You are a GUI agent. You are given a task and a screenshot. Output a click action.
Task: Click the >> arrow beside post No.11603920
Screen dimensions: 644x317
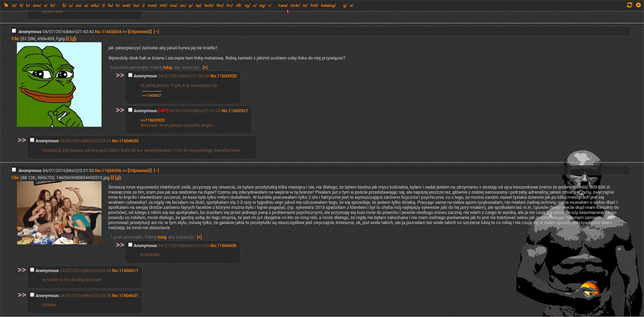(x=120, y=75)
